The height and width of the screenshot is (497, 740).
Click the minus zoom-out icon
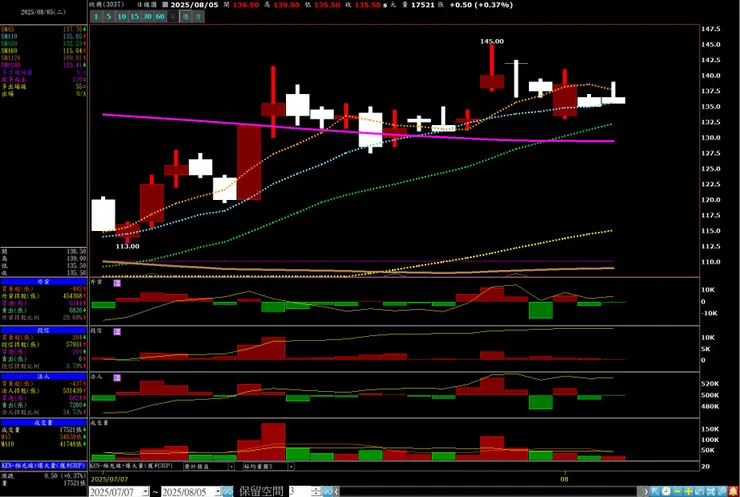click(677, 492)
